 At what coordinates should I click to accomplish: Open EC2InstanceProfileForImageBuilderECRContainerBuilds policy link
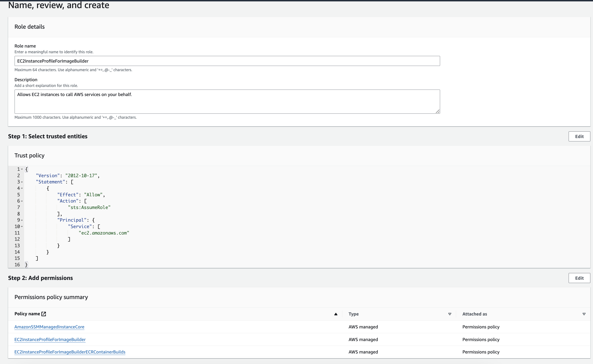(x=70, y=352)
